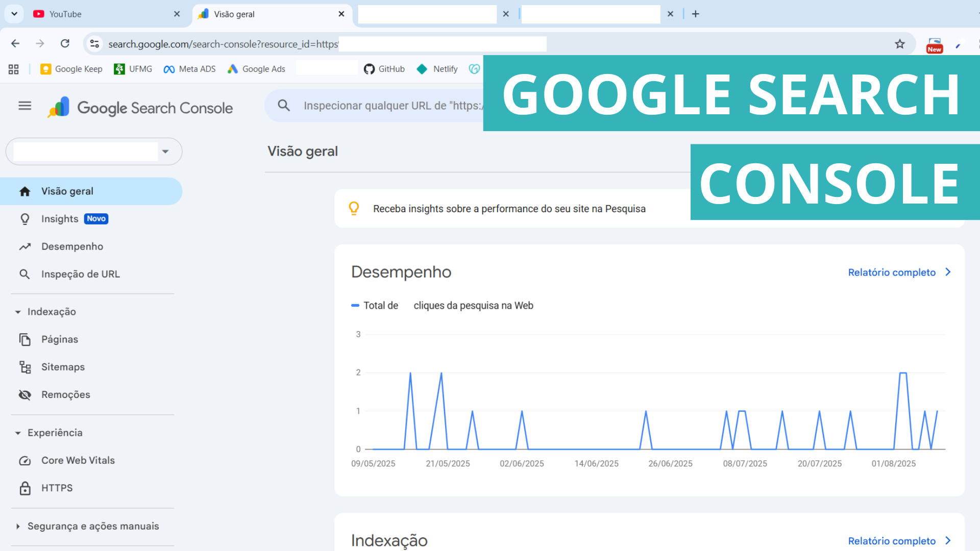This screenshot has width=980, height=551.
Task: Expand Segurança e ações manuais group
Action: pos(18,526)
